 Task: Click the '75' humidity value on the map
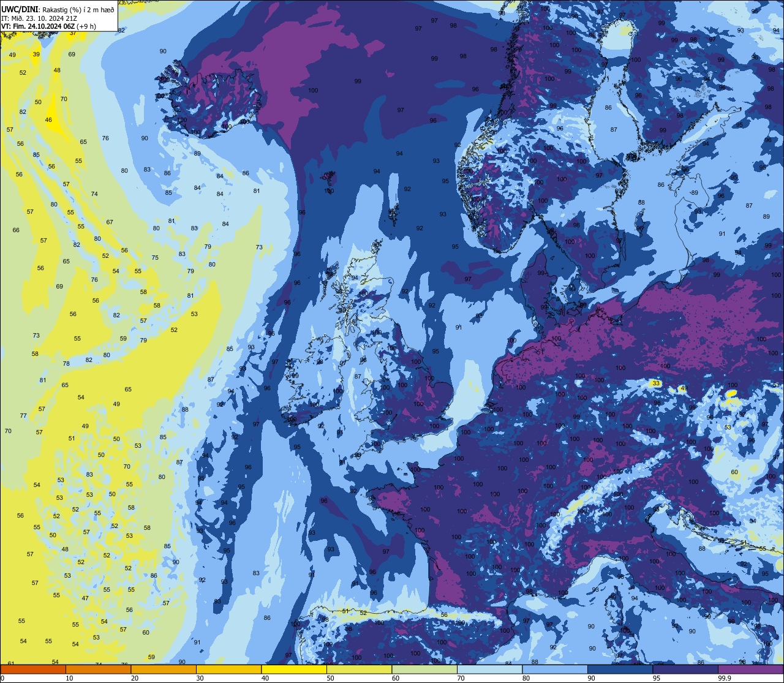155,258
